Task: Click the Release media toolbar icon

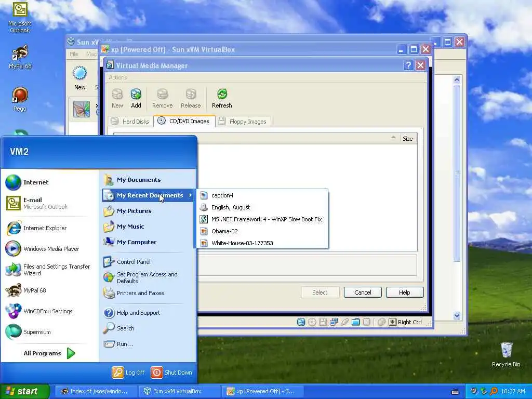Action: click(191, 98)
